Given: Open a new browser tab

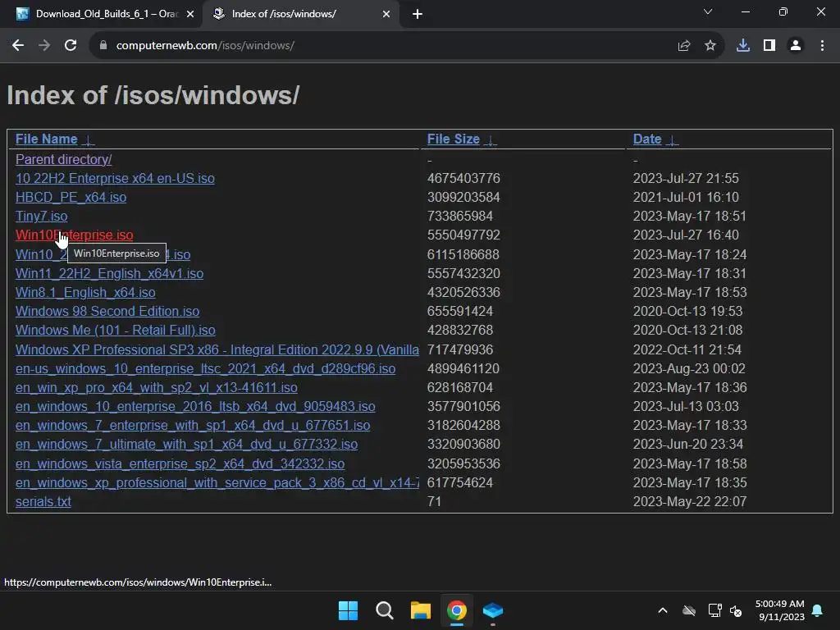Looking at the screenshot, I should click(x=418, y=14).
